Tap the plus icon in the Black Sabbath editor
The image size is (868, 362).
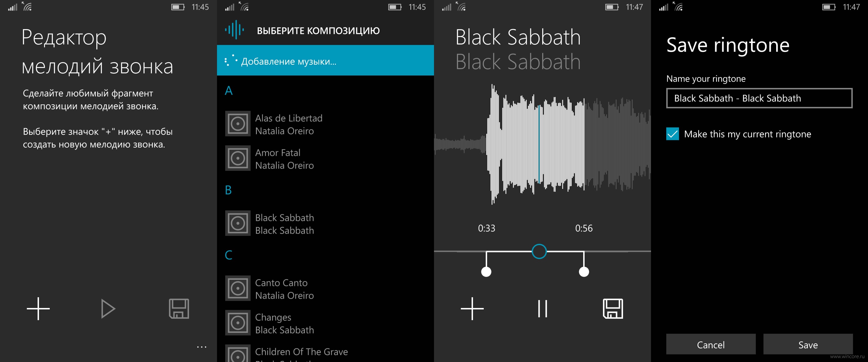coord(472,308)
